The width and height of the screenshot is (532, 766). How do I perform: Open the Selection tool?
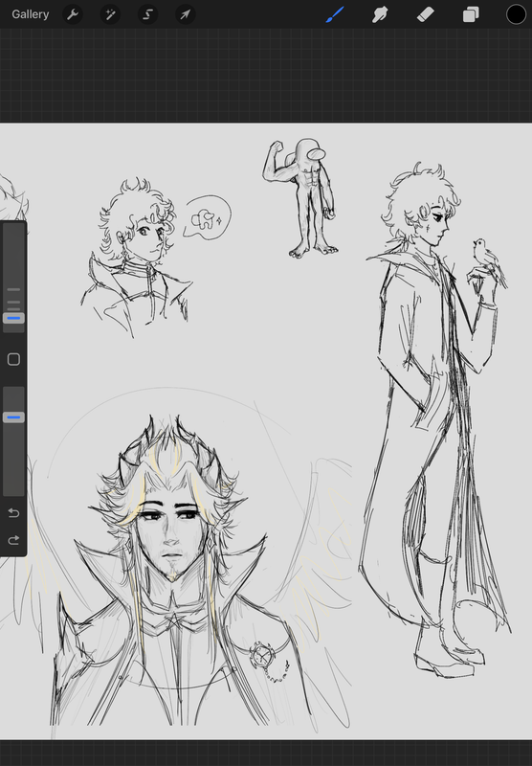pos(148,14)
